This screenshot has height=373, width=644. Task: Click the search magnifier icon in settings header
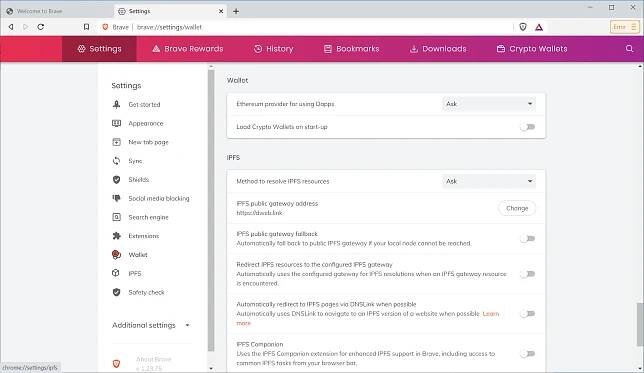[629, 49]
